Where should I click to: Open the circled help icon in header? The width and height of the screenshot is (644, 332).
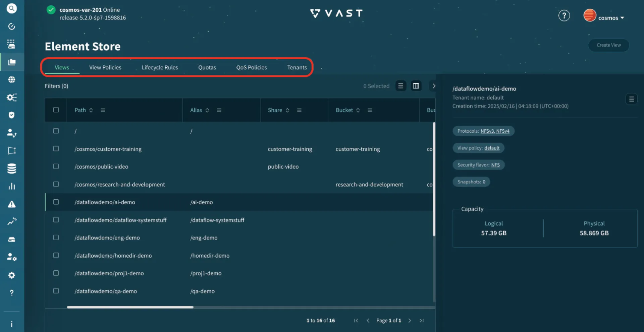[564, 15]
